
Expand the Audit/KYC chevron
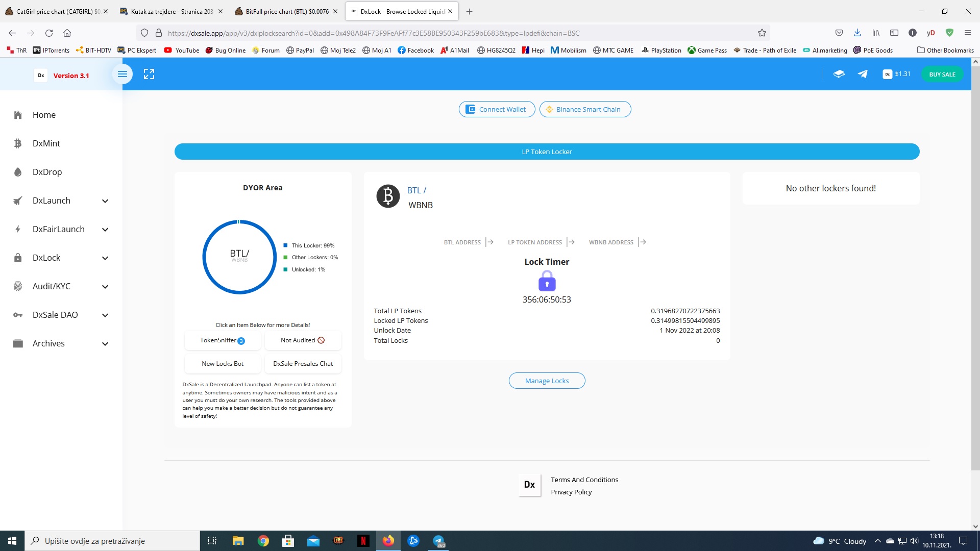click(x=105, y=287)
